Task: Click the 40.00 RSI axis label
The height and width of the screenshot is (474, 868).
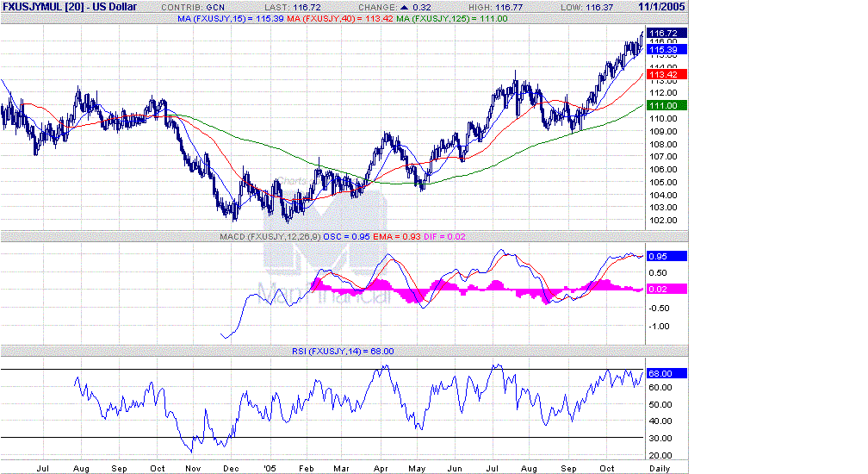Action: click(x=660, y=421)
